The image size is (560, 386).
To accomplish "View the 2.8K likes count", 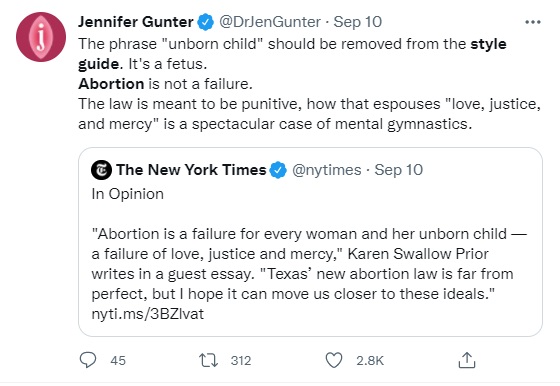I will pos(370,360).
